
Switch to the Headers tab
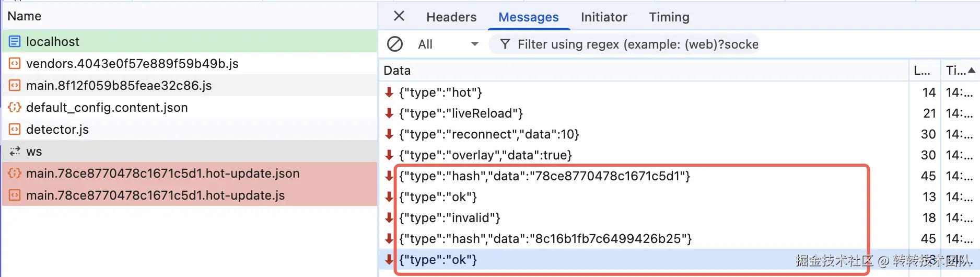[451, 17]
